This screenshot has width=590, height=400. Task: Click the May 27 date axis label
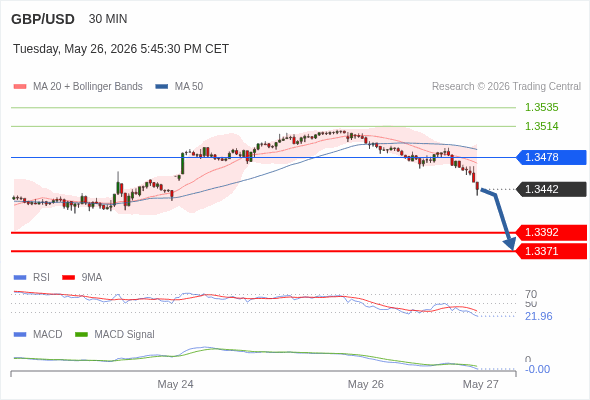[481, 384]
